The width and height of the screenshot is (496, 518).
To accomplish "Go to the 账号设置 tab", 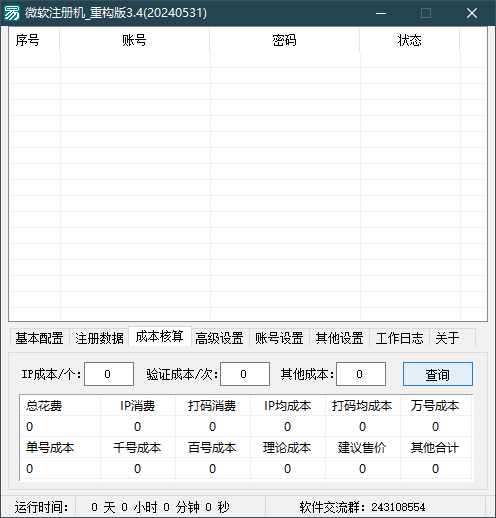I will pos(279,338).
